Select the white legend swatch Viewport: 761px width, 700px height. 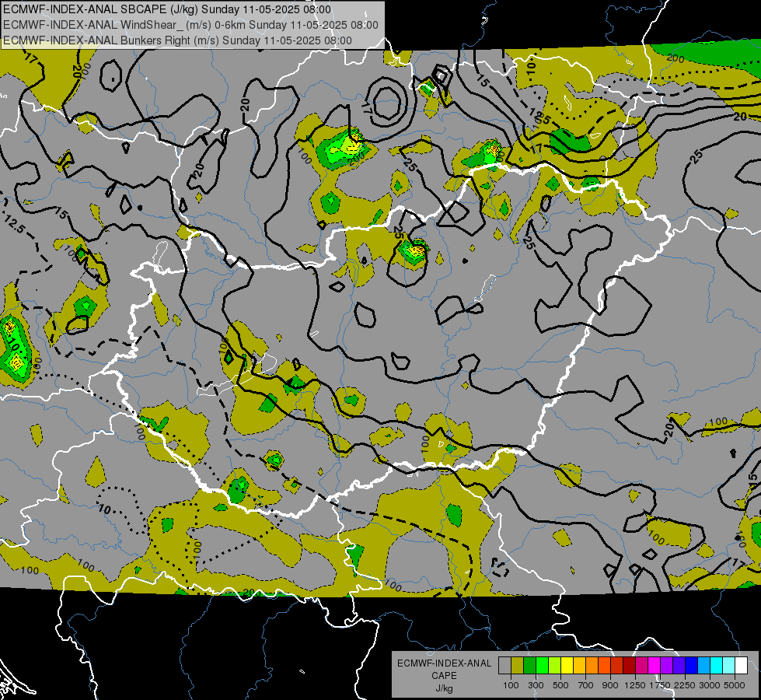[741, 666]
